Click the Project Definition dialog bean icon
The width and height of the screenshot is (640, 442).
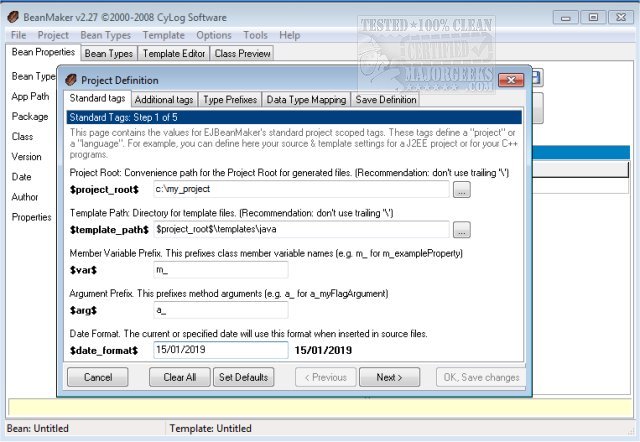[71, 80]
